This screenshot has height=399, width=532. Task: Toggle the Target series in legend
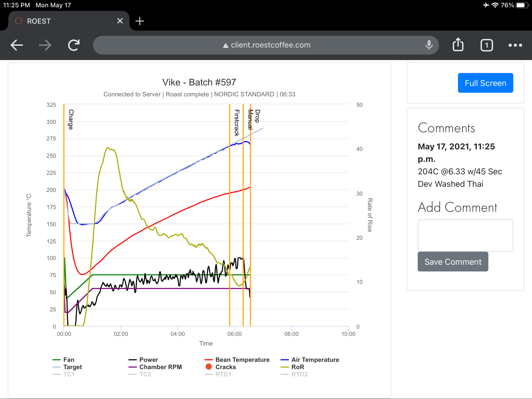coord(67,367)
